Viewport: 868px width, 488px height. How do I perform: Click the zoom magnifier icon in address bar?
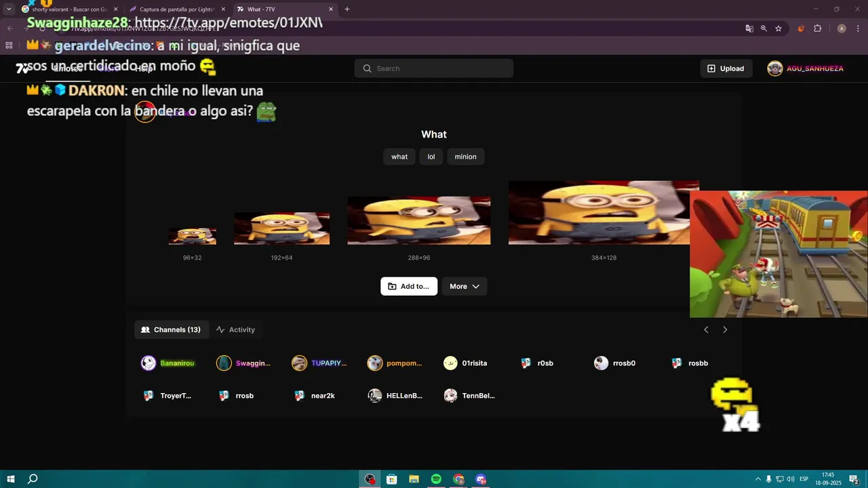pyautogui.click(x=764, y=28)
